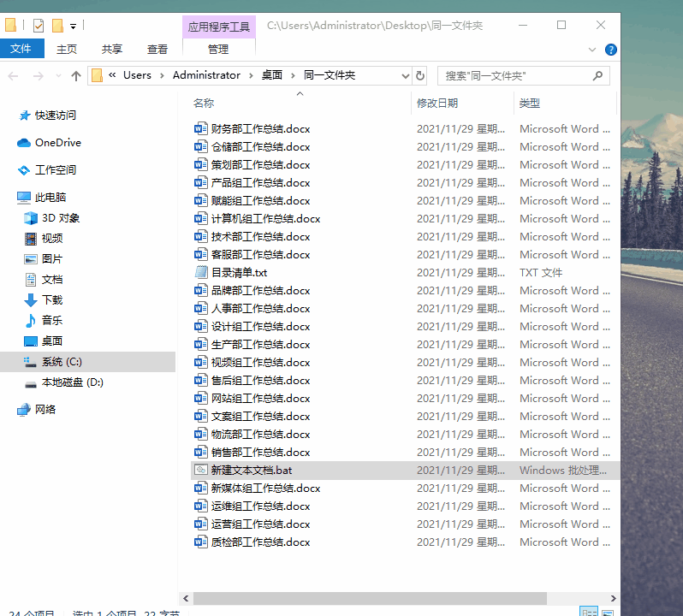
Task: Expand the chevron after Administrator in breadcrumb
Action: (251, 76)
